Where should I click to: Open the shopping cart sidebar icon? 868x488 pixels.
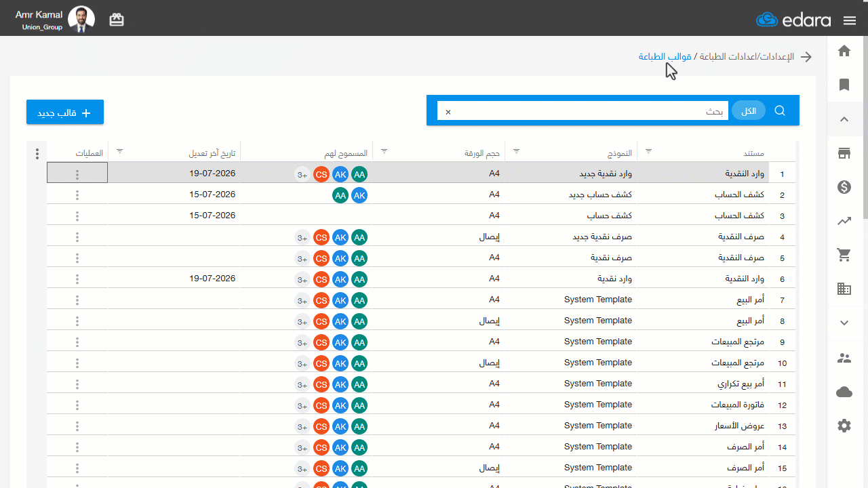click(844, 255)
